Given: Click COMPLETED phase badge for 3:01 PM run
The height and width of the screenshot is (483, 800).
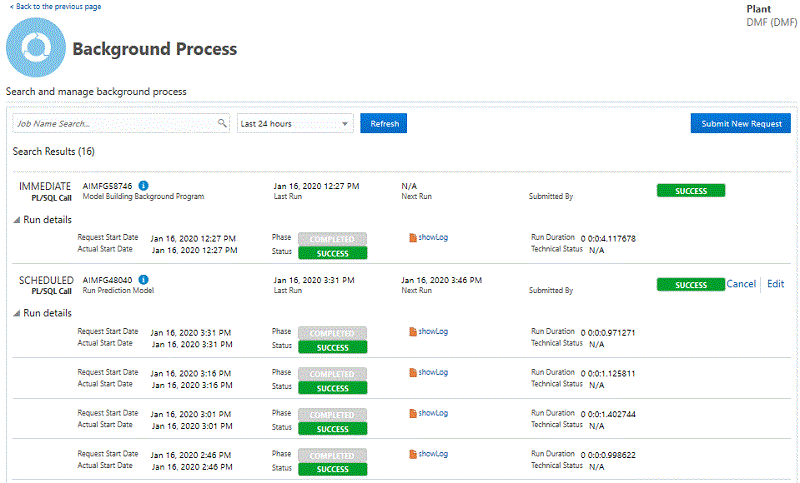Looking at the screenshot, I should point(332,415).
